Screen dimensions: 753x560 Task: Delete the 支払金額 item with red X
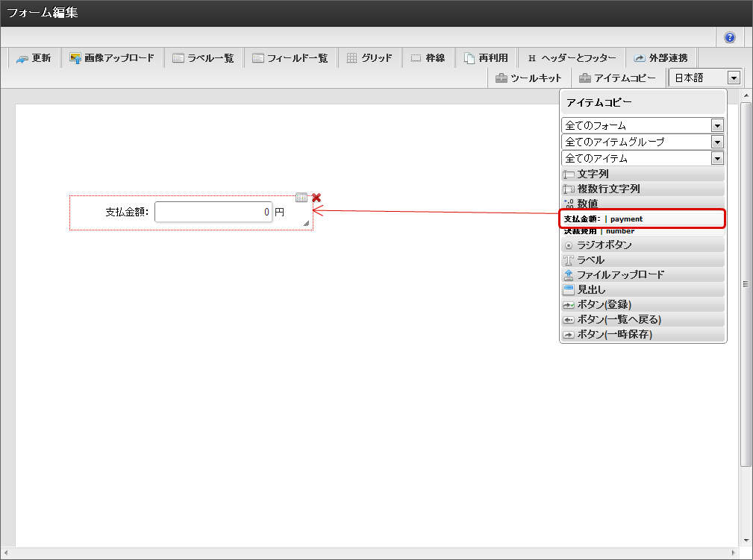click(316, 197)
